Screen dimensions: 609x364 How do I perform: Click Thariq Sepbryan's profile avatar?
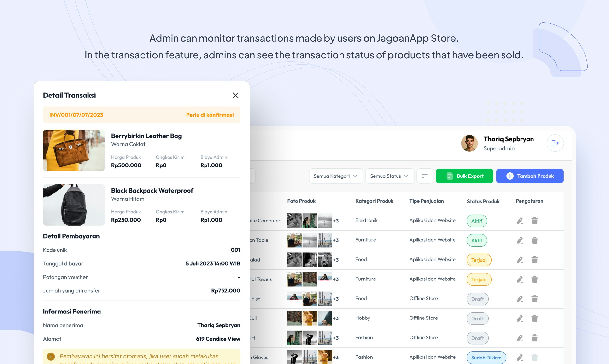pos(469,143)
